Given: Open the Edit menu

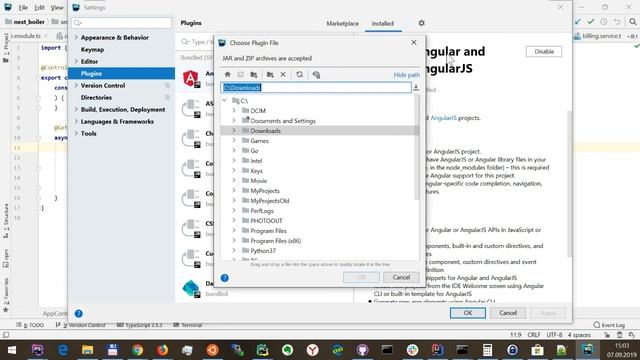Looking at the screenshot, I should 40,7.
